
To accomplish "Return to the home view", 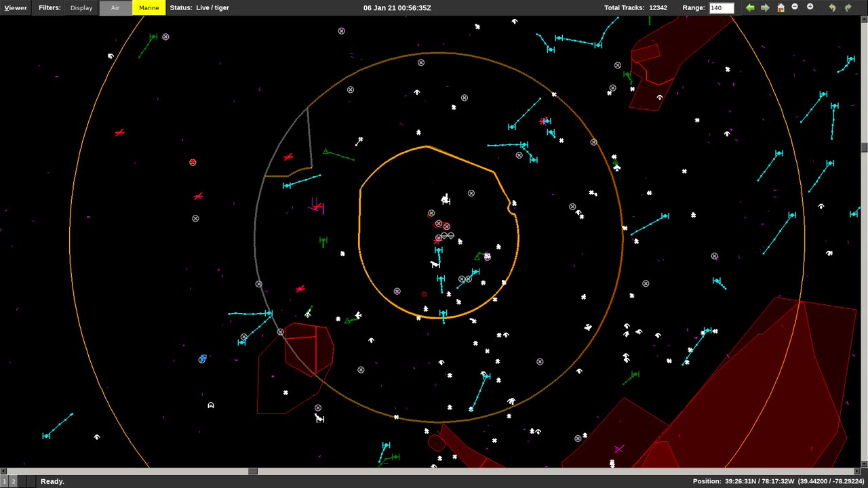I will point(781,7).
